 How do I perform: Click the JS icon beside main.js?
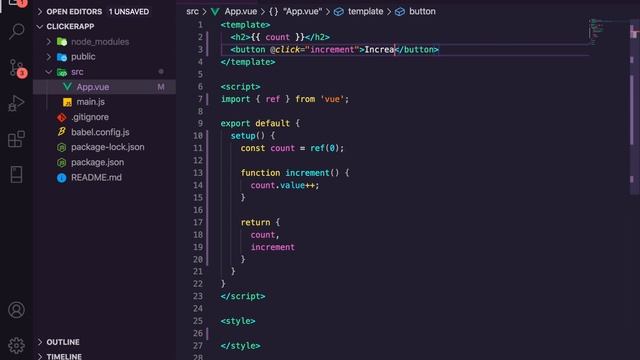[x=67, y=102]
